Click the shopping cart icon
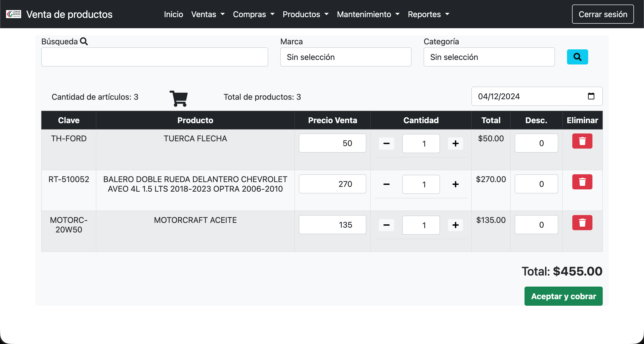This screenshot has height=344, width=644. (x=179, y=98)
